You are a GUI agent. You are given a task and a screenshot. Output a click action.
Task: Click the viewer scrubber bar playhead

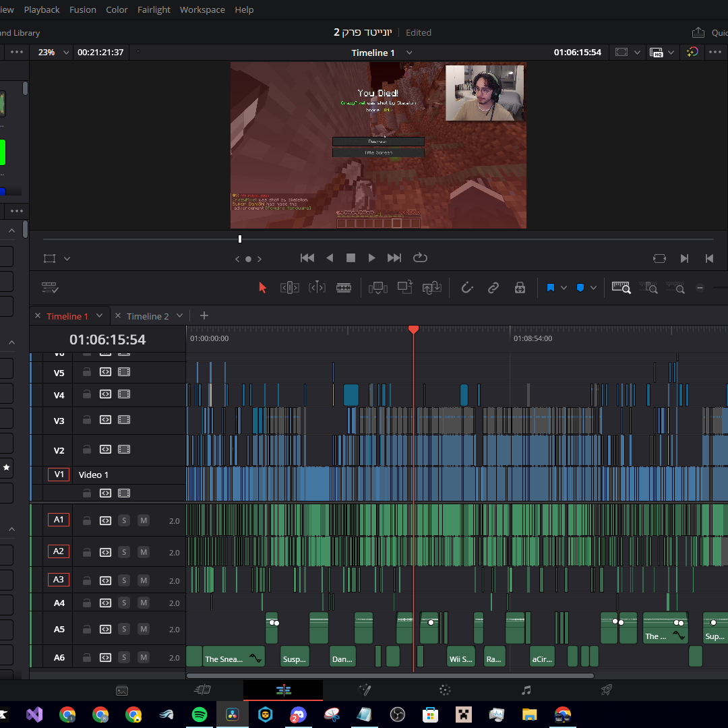[240, 239]
